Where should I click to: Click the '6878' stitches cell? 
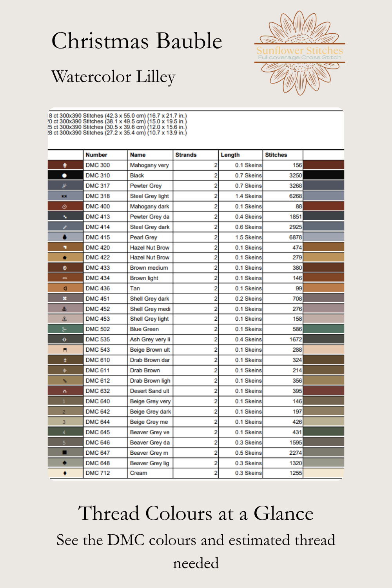(283, 237)
